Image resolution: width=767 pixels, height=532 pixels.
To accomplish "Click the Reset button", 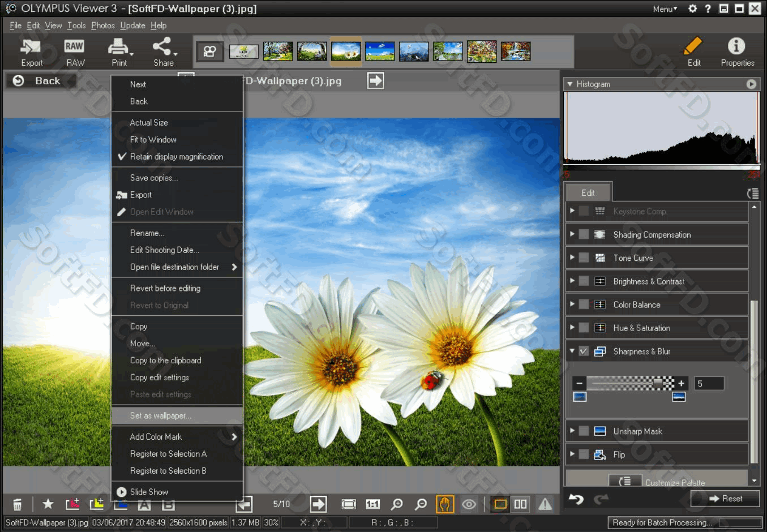I will 726,499.
